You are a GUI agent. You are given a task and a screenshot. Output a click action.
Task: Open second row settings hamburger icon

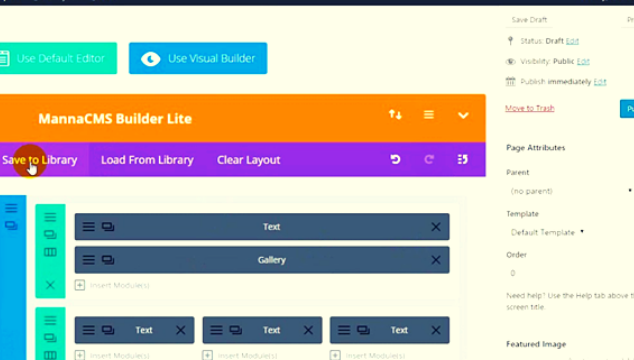(50, 321)
